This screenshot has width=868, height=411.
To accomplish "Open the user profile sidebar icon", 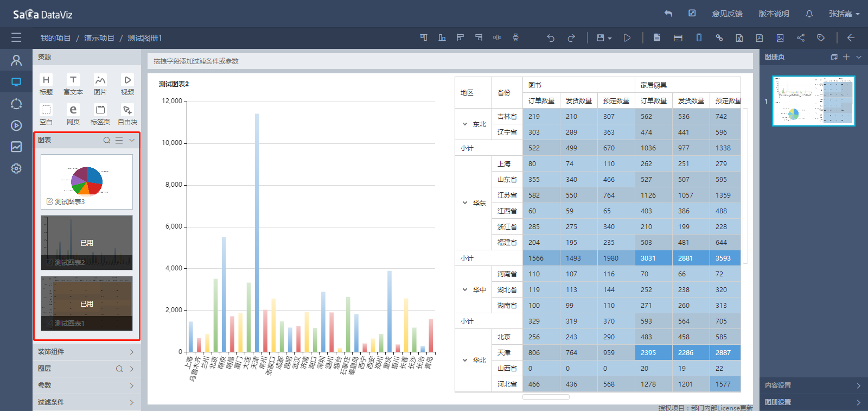I will [x=16, y=60].
